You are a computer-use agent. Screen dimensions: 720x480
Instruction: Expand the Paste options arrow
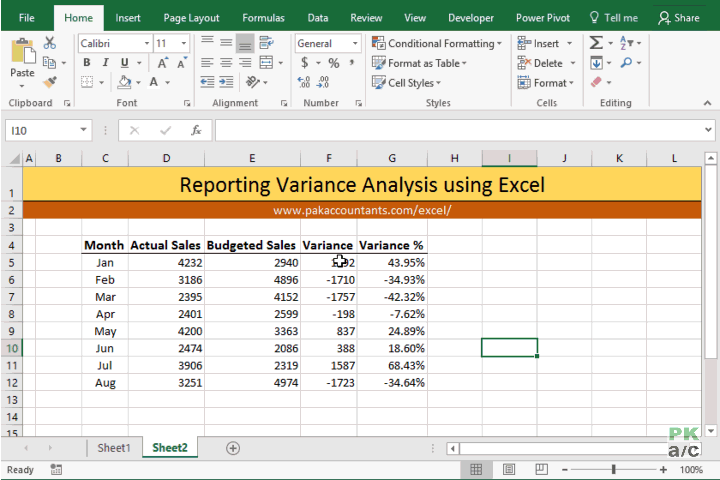pyautogui.click(x=22, y=86)
